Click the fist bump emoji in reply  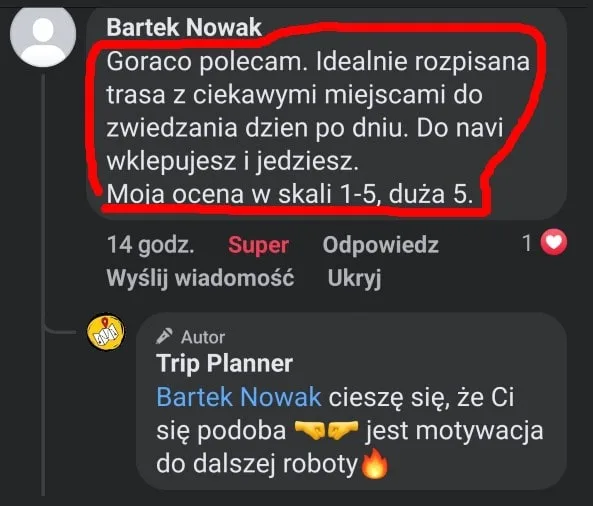(x=326, y=430)
